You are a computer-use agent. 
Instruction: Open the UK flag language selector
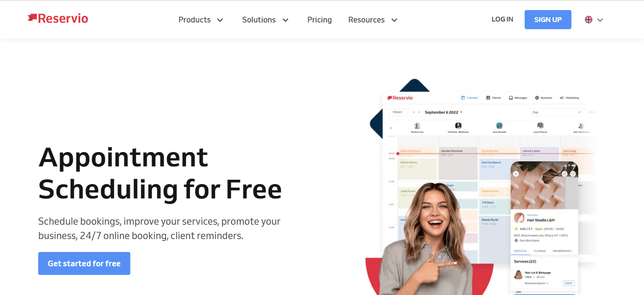click(x=594, y=20)
